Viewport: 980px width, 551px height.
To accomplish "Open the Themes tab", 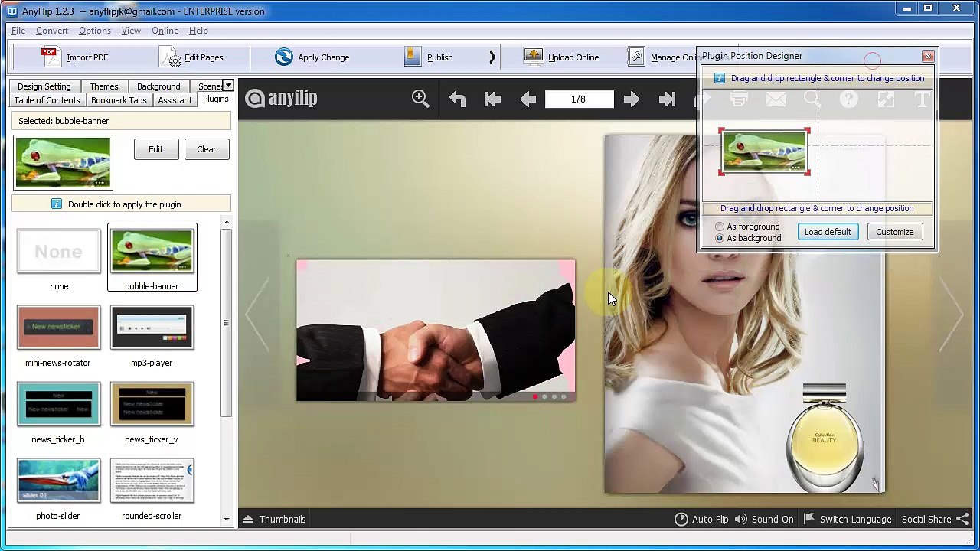I will [104, 86].
